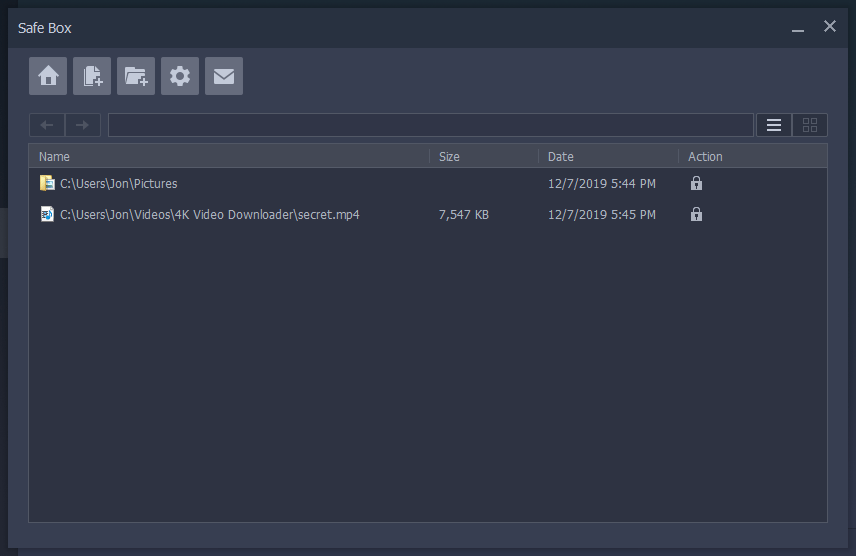Sort by the Date column header

[x=609, y=156]
